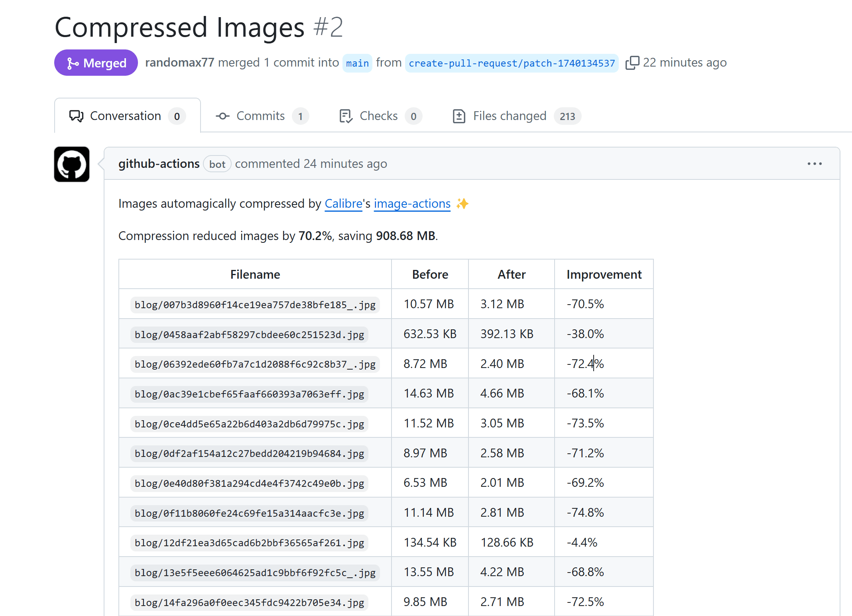Click the github-actions avatar image

[72, 164]
